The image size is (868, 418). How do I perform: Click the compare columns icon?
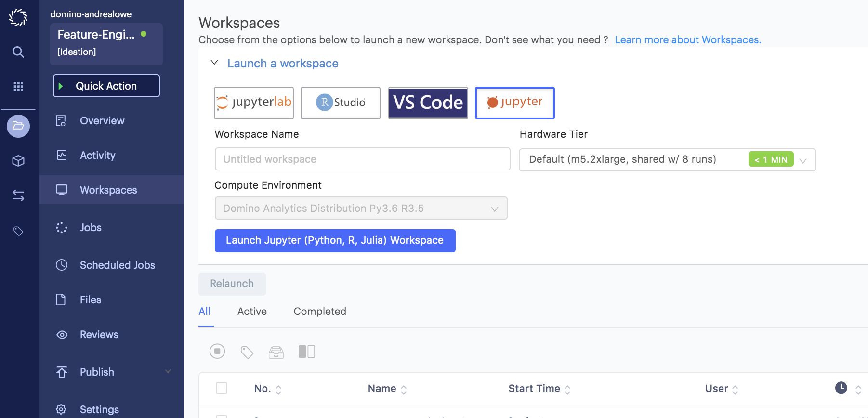click(x=307, y=352)
